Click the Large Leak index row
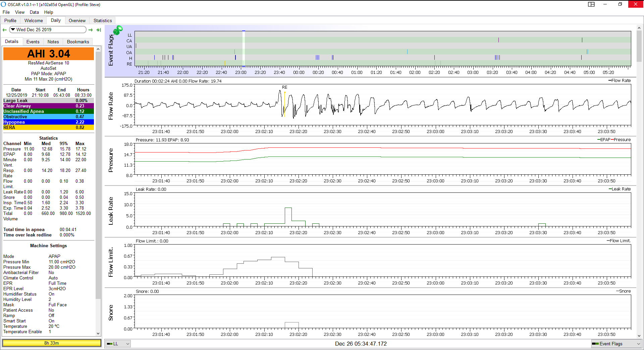644x350 pixels. click(x=49, y=100)
